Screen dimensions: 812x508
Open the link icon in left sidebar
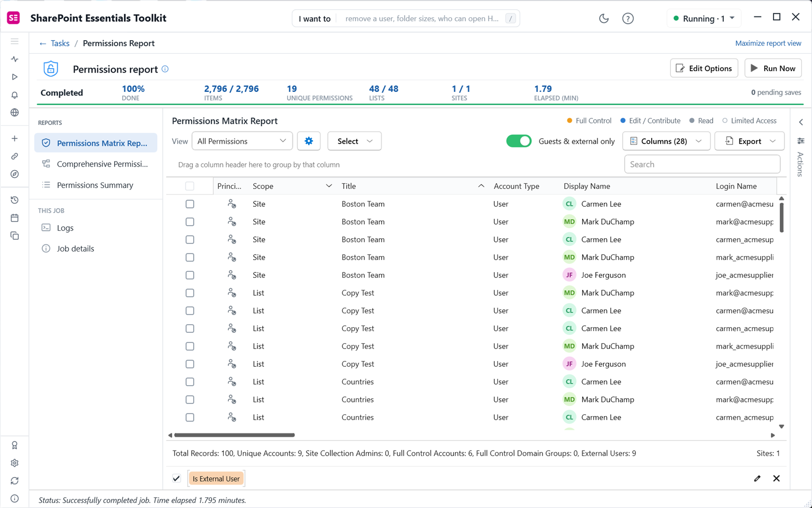pyautogui.click(x=15, y=156)
